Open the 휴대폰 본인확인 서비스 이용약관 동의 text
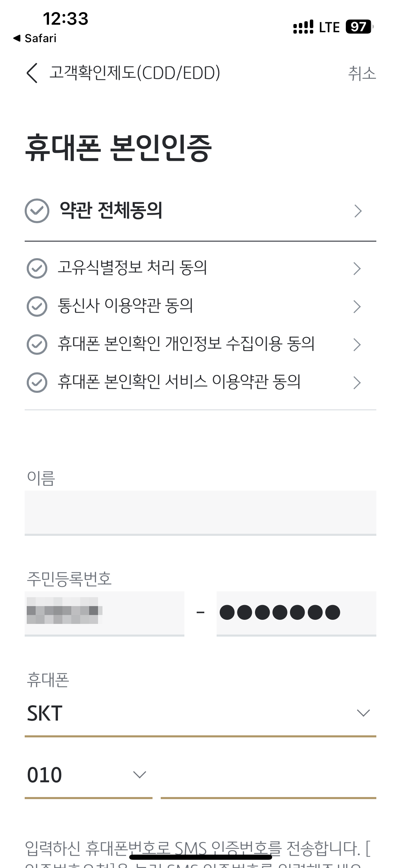The width and height of the screenshot is (401, 868). (179, 382)
